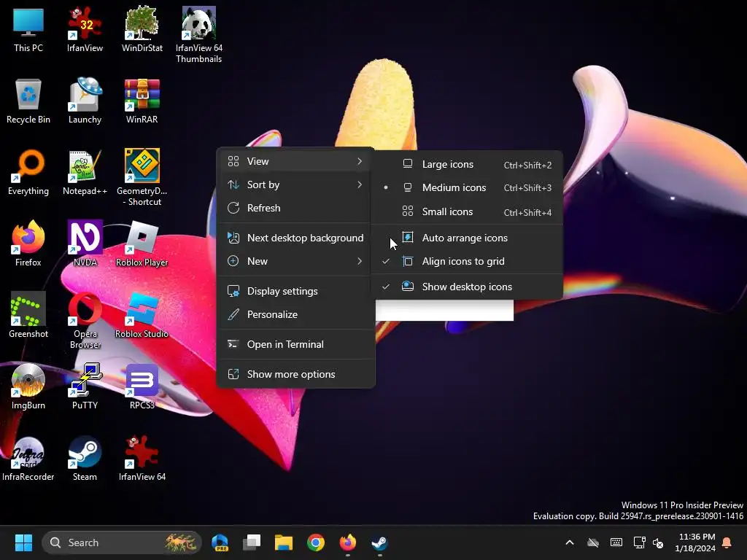Image resolution: width=747 pixels, height=560 pixels.
Task: Select the Steam desktop shortcut
Action: tap(85, 458)
